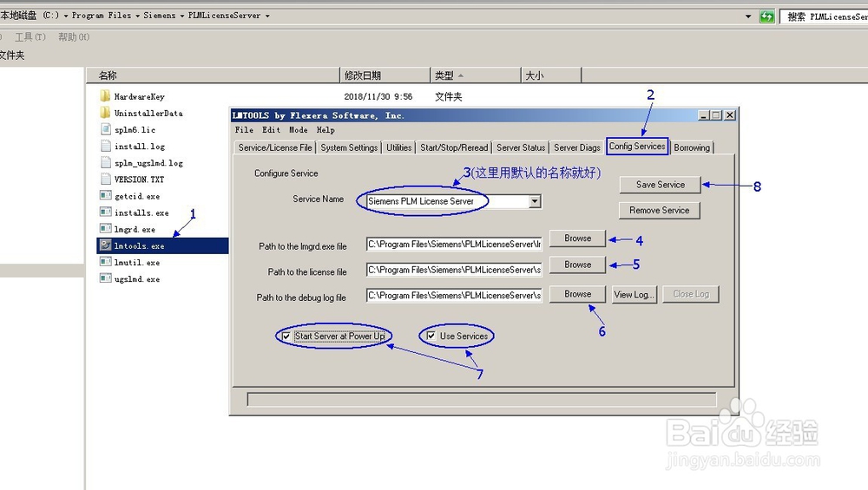The height and width of the screenshot is (490, 868).
Task: Switch to the Service/License File tab
Action: coord(275,147)
